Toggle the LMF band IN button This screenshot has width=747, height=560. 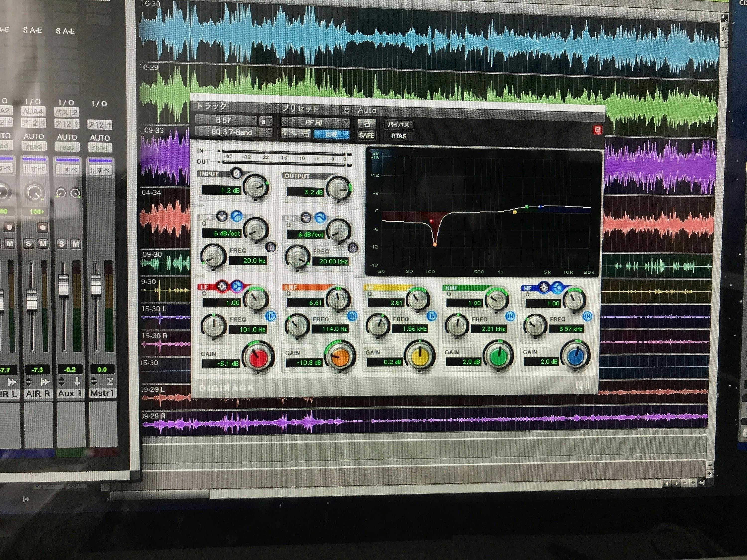pyautogui.click(x=352, y=316)
